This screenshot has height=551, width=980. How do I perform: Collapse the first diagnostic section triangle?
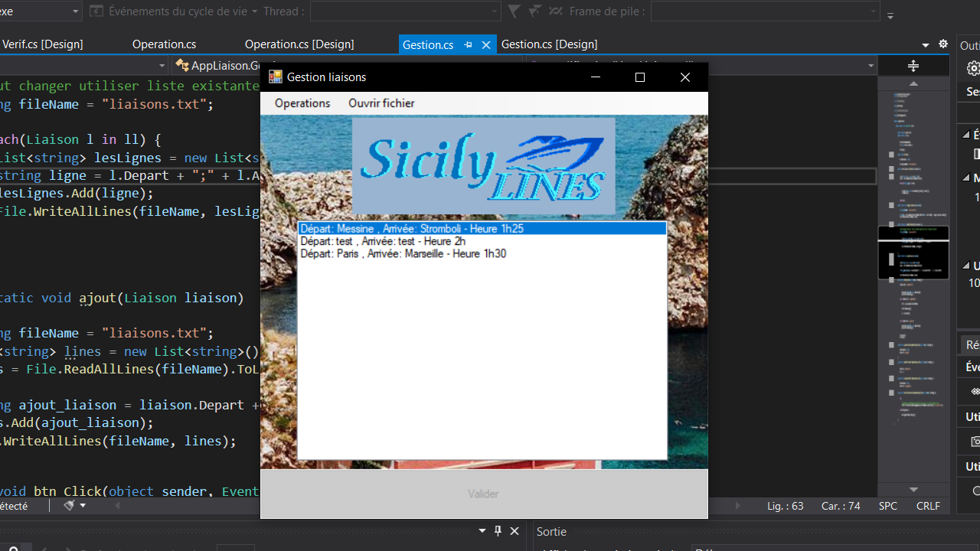coord(966,135)
